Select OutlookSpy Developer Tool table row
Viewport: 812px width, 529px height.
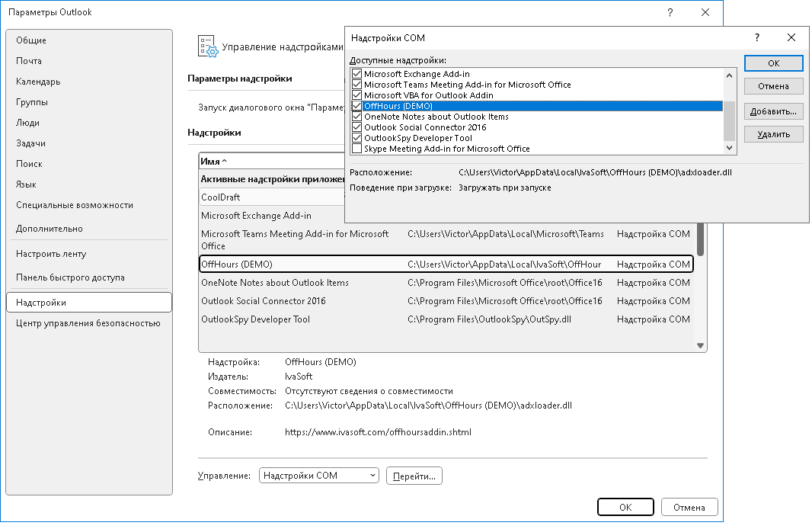446,319
